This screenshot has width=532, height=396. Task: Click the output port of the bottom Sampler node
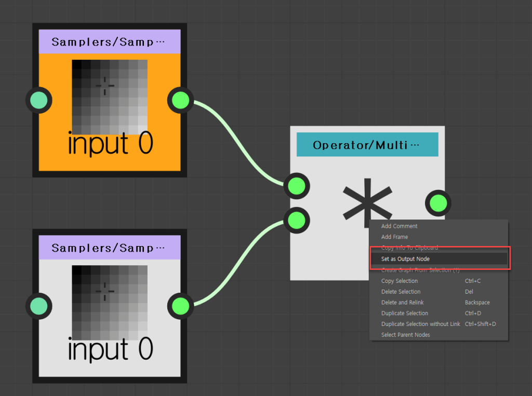(180, 306)
